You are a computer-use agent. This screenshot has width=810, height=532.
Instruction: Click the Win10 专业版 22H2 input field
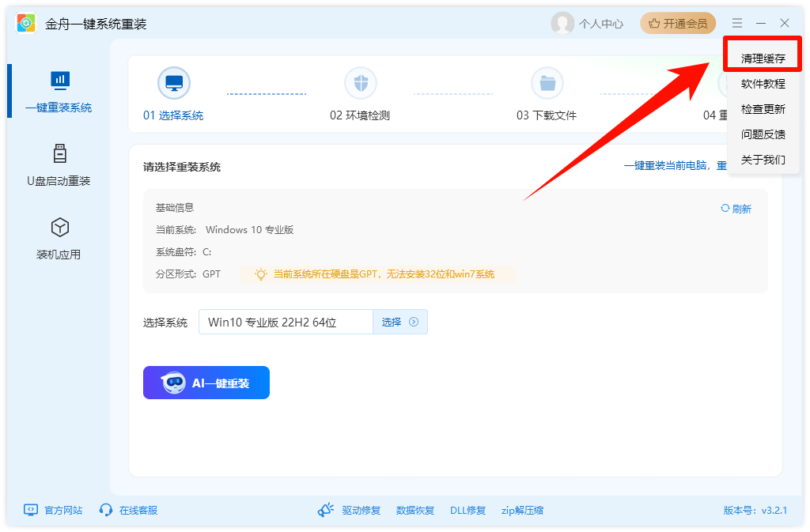pyautogui.click(x=285, y=322)
